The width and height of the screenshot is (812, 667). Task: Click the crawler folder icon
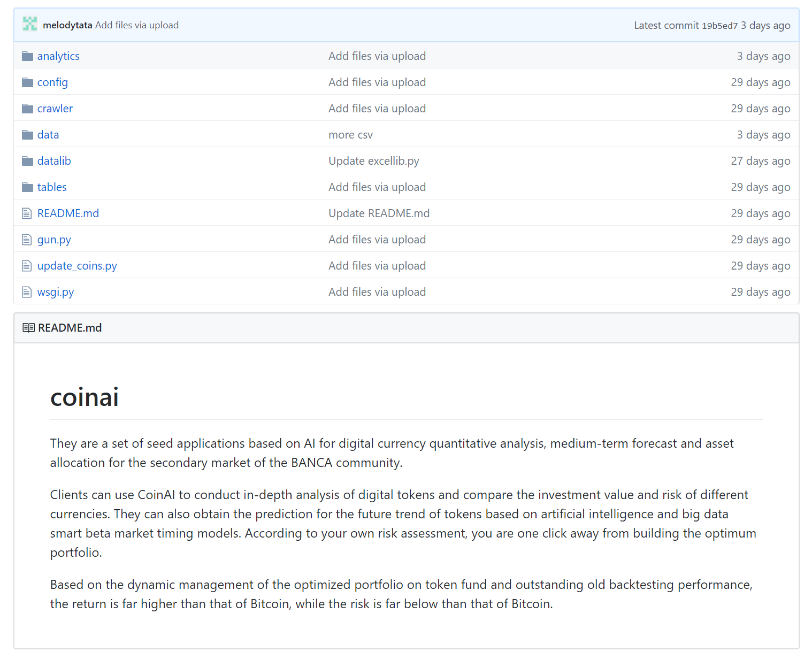[27, 109]
